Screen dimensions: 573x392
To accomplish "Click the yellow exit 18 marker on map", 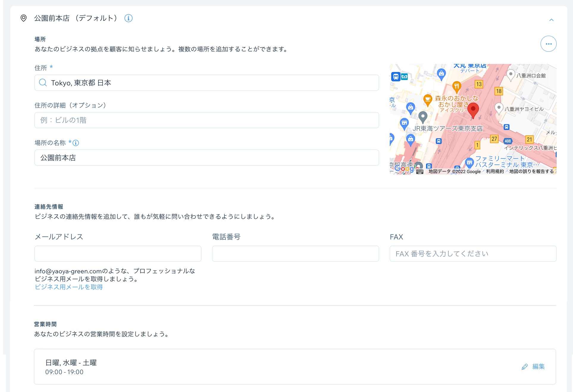I will [x=499, y=91].
